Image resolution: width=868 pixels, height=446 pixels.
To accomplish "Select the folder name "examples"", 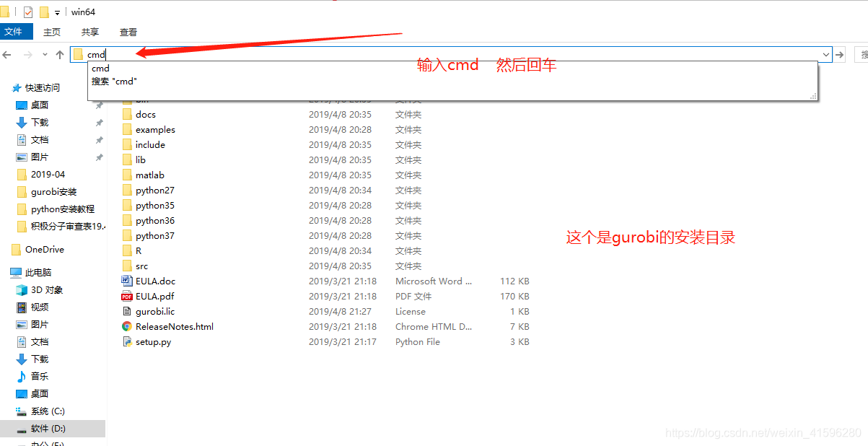I will pyautogui.click(x=155, y=130).
